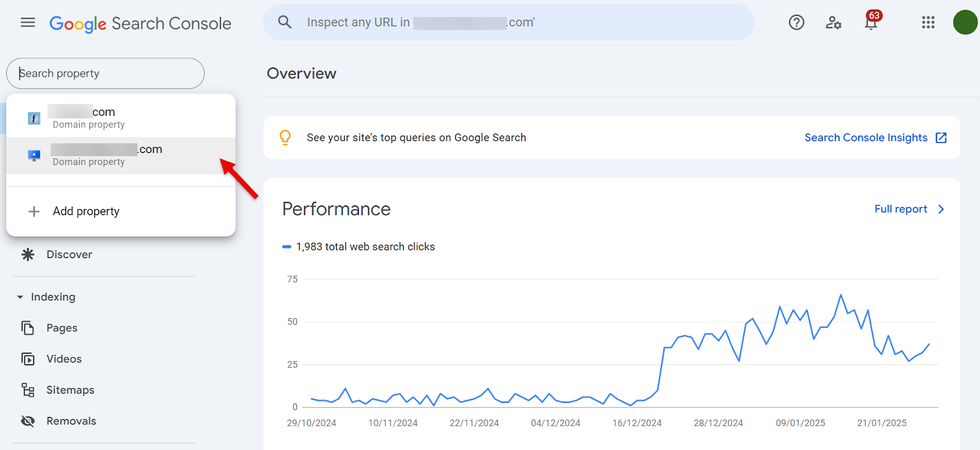
Task: Click the external-link icon beside Search Console Insights
Action: click(x=941, y=138)
